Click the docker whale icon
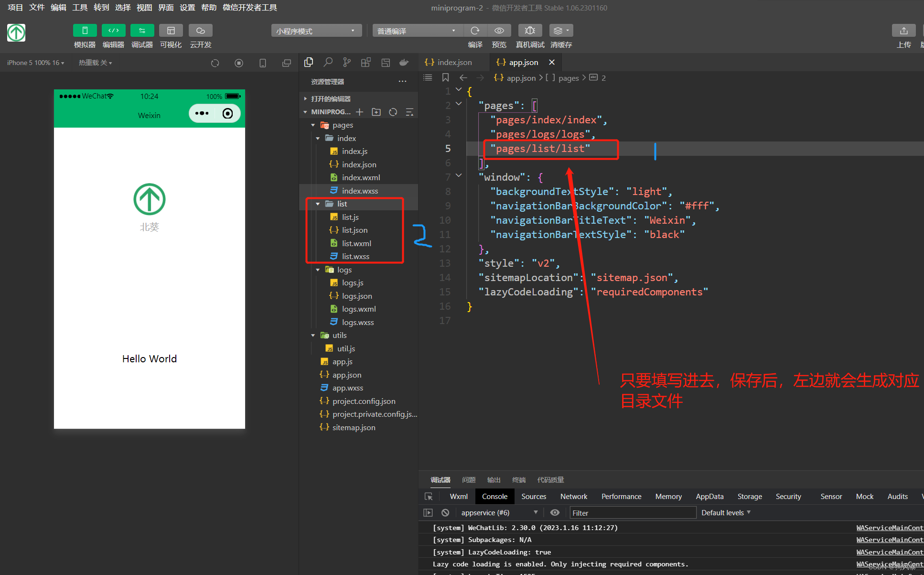The image size is (924, 575). 404,63
